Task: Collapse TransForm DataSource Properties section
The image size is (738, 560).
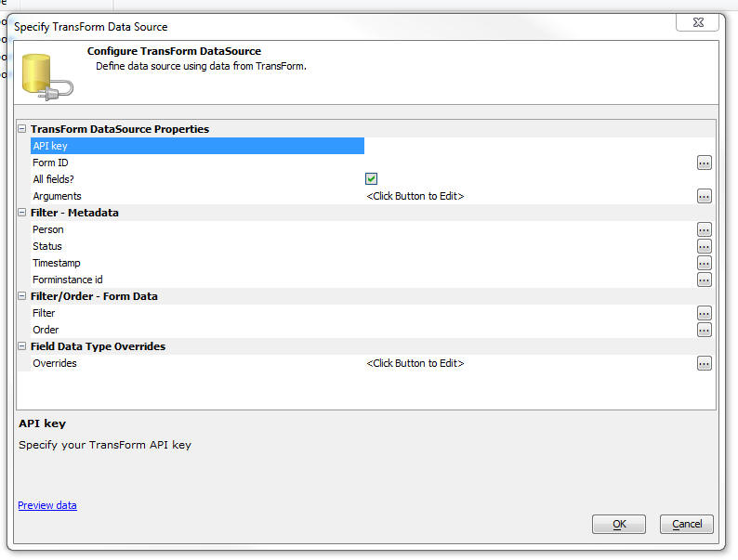Action: (21, 128)
